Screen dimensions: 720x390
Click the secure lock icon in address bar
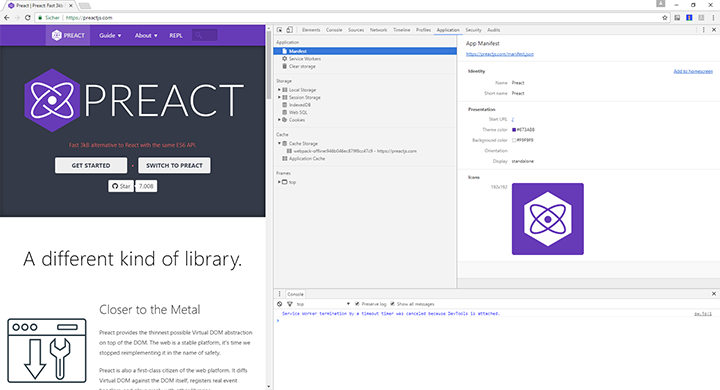40,17
